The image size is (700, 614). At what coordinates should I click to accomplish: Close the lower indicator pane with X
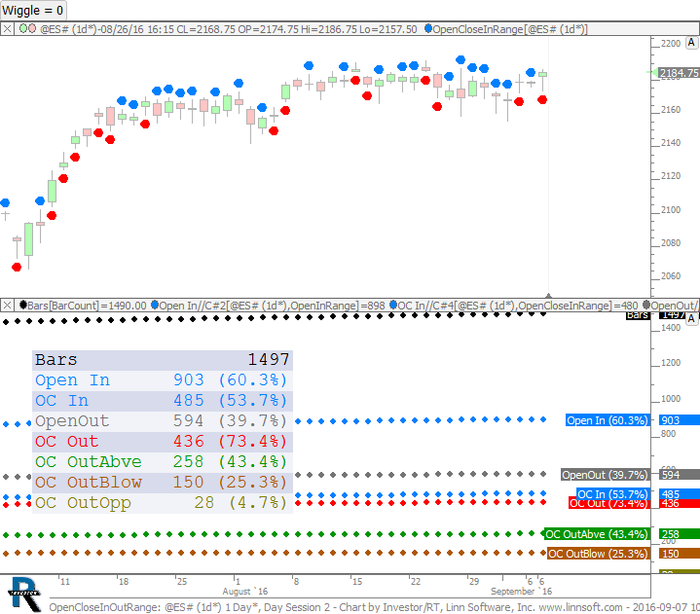tap(7, 306)
